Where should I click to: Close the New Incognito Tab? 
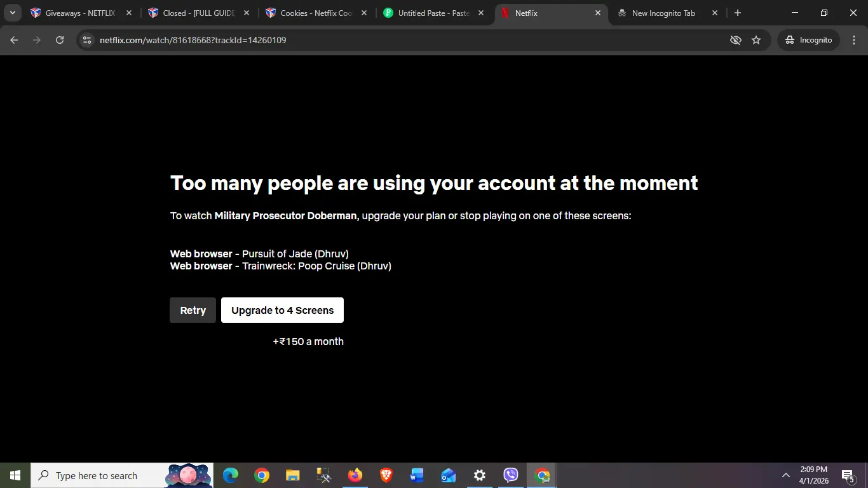point(715,13)
